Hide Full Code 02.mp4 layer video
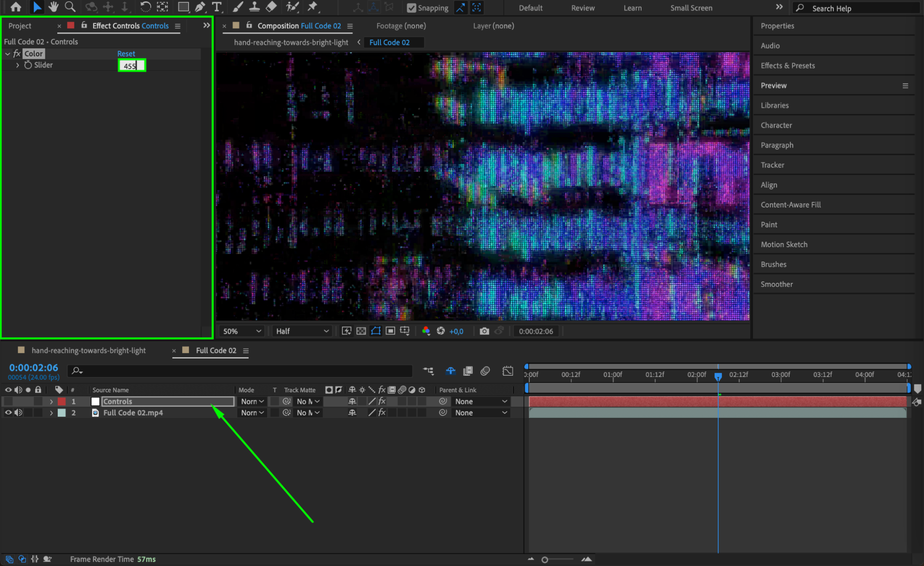Viewport: 924px width, 566px height. 8,413
